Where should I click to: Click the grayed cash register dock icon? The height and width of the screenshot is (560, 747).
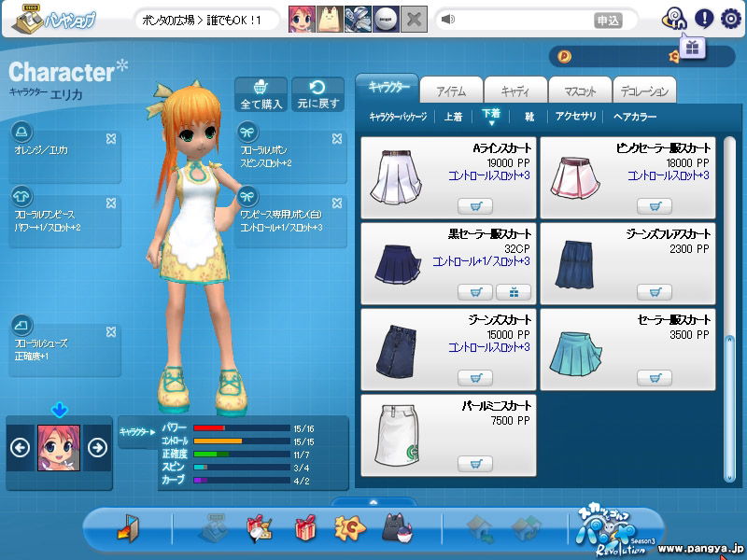(214, 527)
